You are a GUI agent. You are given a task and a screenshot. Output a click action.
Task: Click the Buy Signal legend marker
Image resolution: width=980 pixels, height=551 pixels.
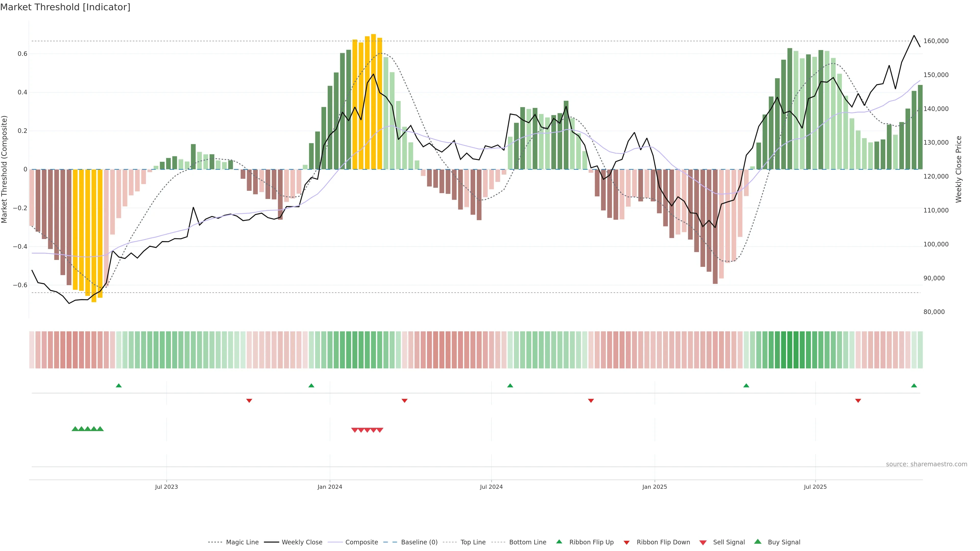pyautogui.click(x=757, y=542)
